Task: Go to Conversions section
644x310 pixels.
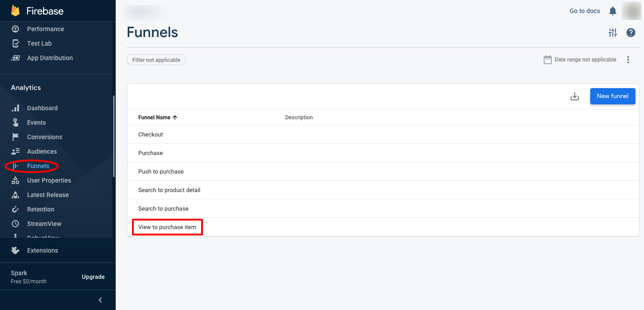Action: click(x=44, y=137)
